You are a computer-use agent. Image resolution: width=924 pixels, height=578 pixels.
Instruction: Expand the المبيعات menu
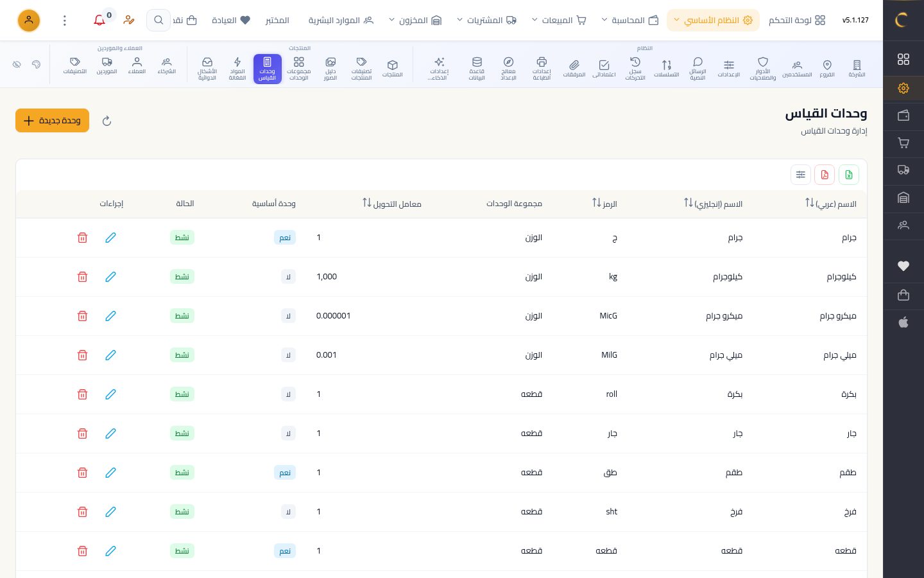click(559, 21)
